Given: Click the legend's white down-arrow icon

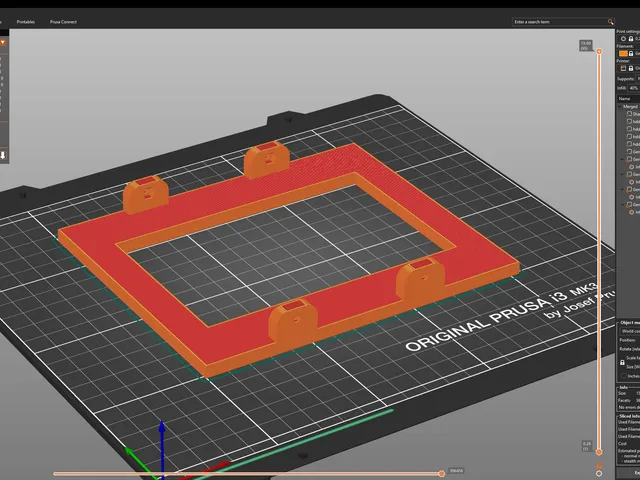Looking at the screenshot, I should pos(3,155).
